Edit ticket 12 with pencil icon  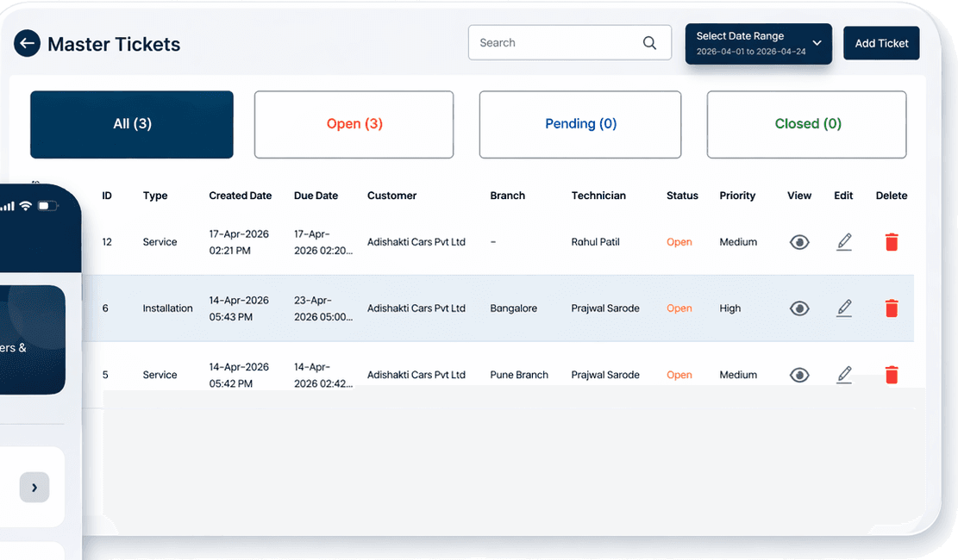click(x=844, y=242)
